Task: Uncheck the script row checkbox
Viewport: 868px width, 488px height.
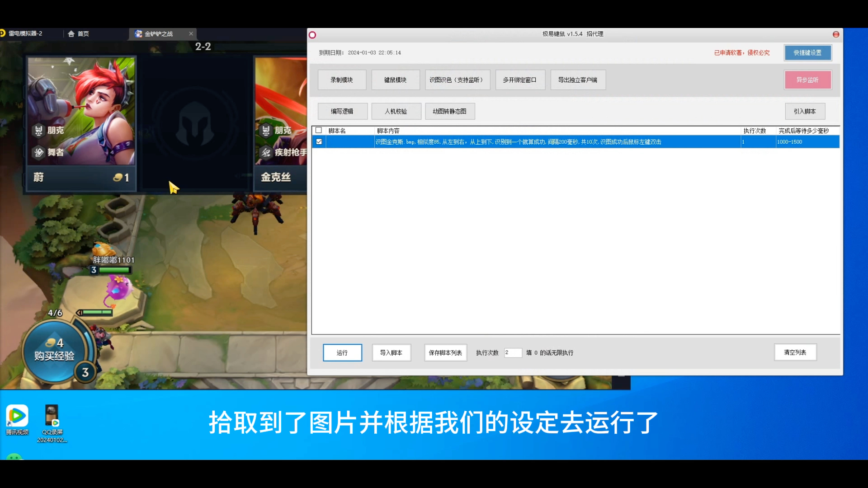Action: tap(319, 142)
